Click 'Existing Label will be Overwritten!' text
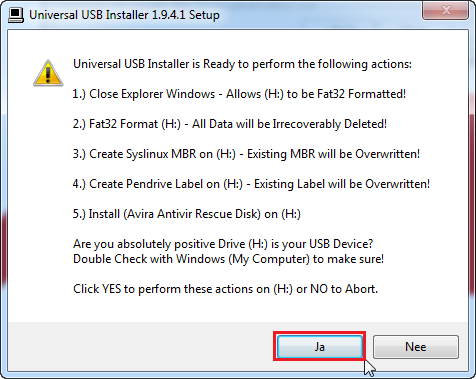This screenshot has height=379, width=476. (342, 184)
